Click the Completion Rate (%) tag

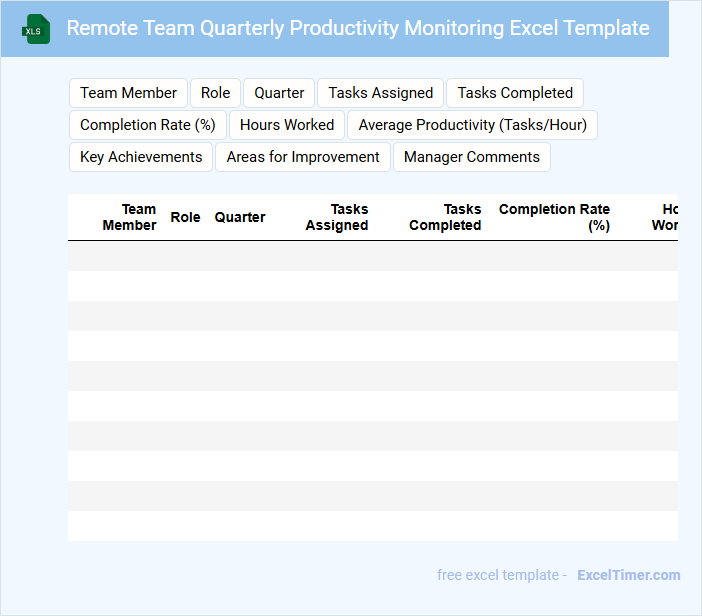(148, 125)
